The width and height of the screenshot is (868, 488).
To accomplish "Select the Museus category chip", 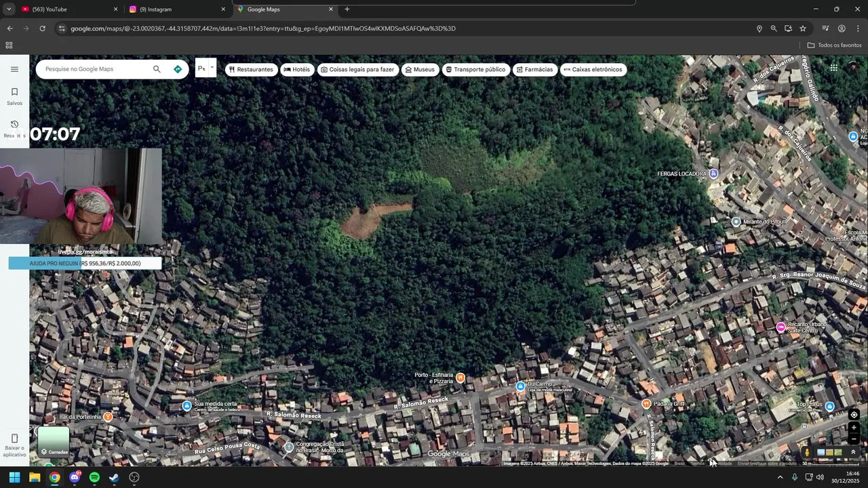I will click(420, 69).
